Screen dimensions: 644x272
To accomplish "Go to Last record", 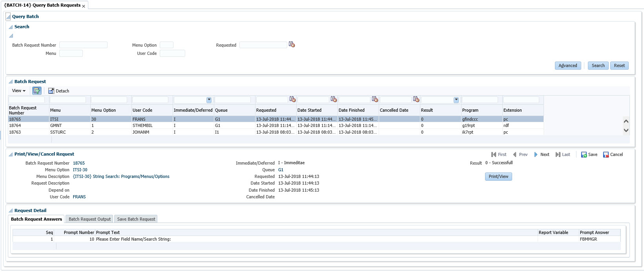I will pyautogui.click(x=563, y=155).
